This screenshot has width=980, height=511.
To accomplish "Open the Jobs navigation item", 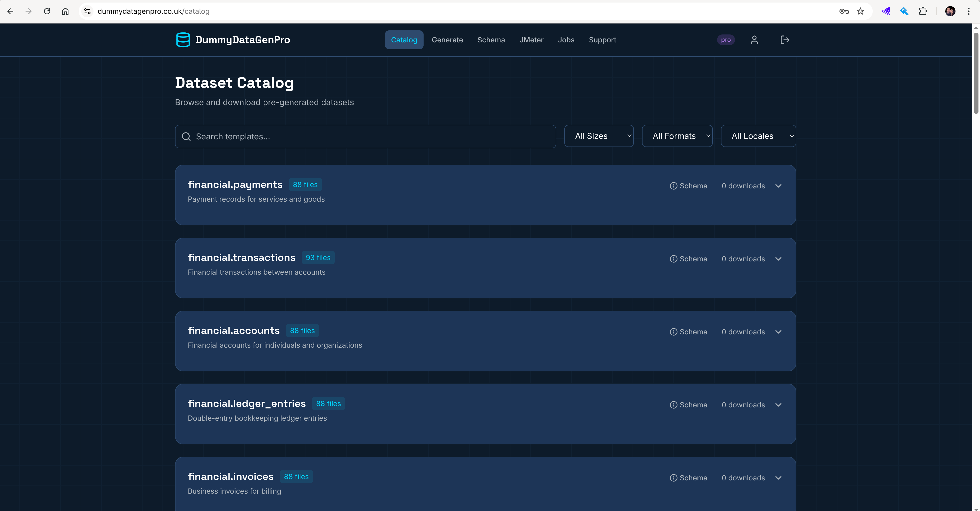I will [566, 40].
